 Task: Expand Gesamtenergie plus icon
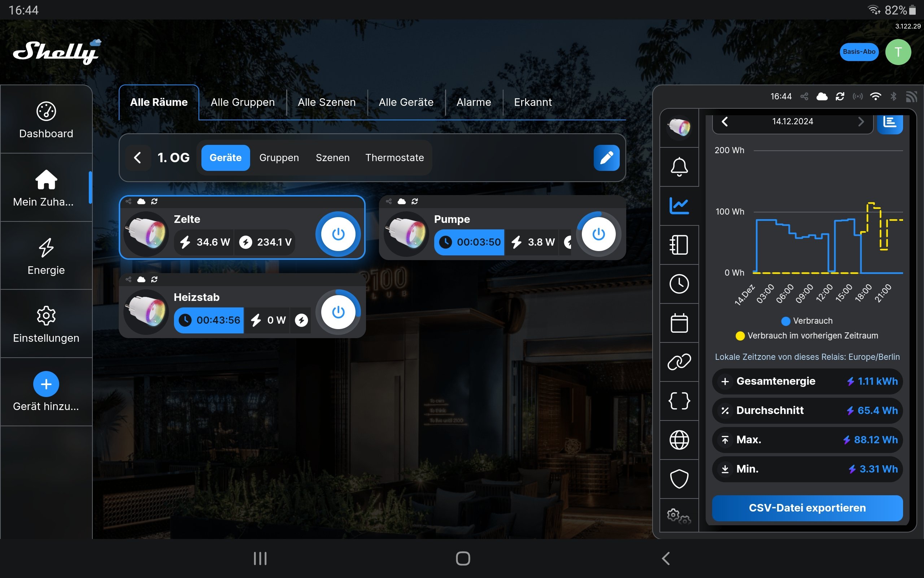(x=725, y=381)
